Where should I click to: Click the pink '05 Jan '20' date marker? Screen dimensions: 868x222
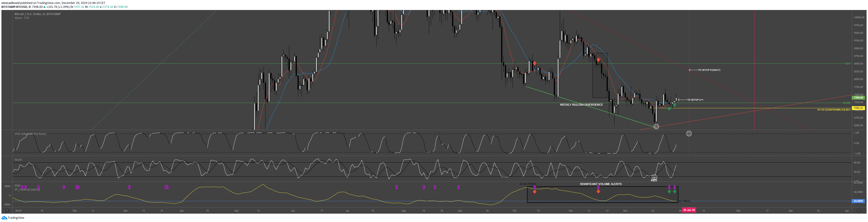pos(689,210)
